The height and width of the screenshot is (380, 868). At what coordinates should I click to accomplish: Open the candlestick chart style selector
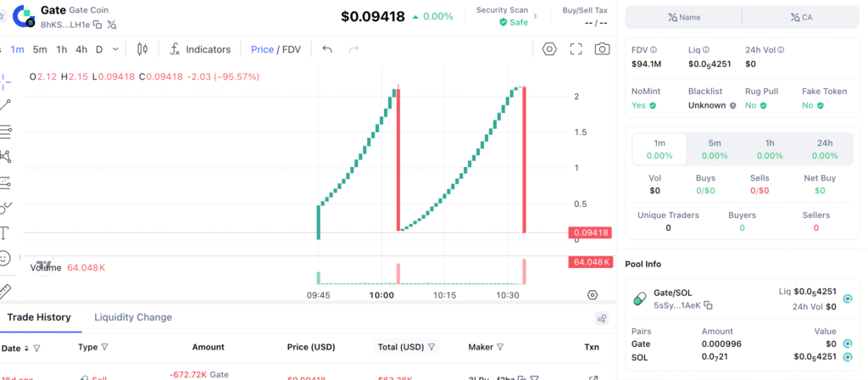(142, 49)
